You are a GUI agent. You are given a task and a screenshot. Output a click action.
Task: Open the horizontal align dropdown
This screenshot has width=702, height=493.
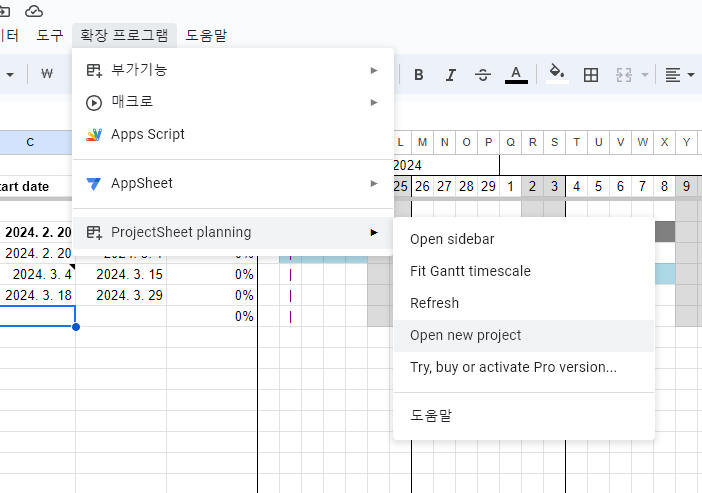(x=679, y=75)
